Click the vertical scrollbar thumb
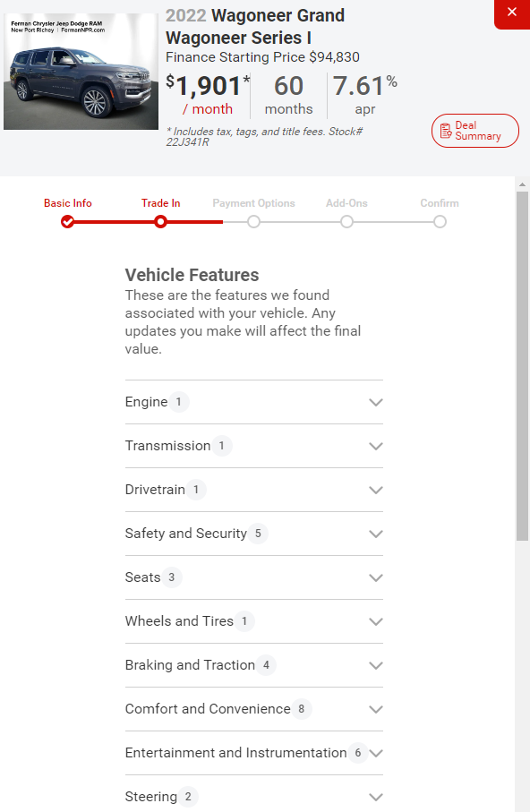This screenshot has height=812, width=530. [x=522, y=366]
